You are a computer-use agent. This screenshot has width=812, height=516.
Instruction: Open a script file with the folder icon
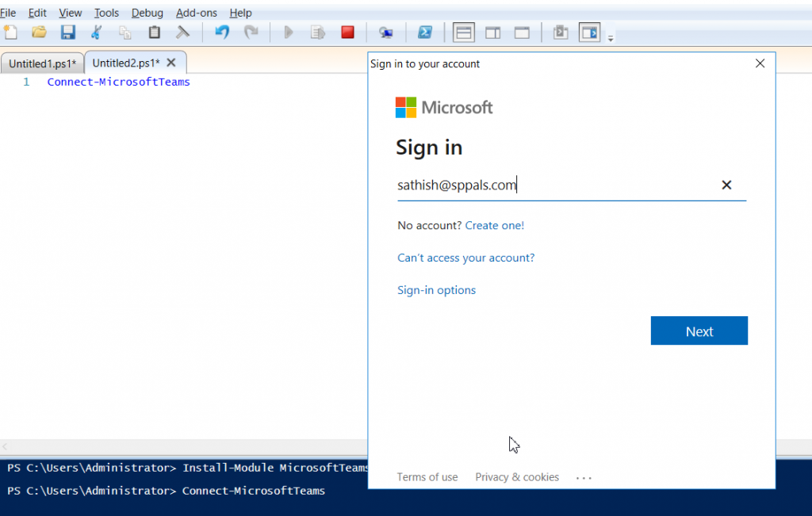tap(39, 32)
